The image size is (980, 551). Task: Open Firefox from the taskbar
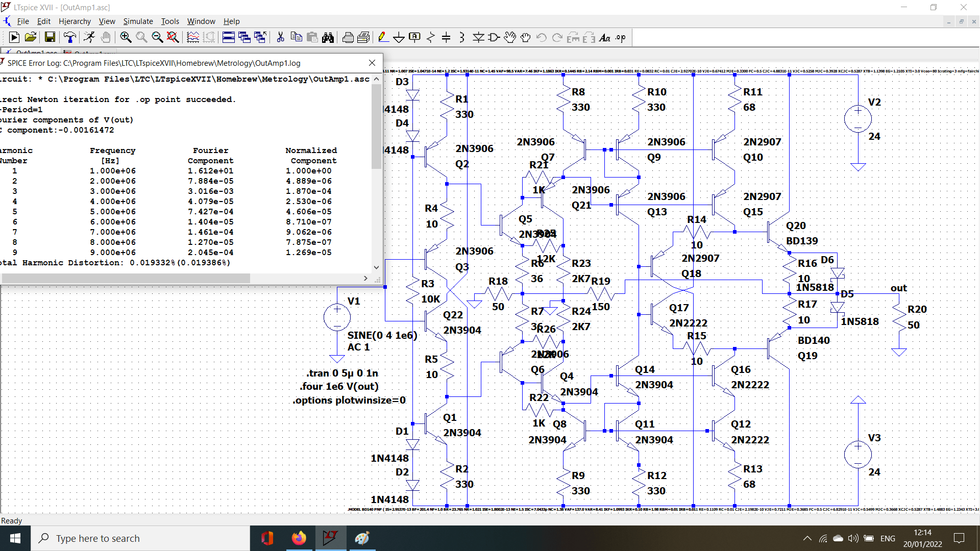tap(299, 538)
